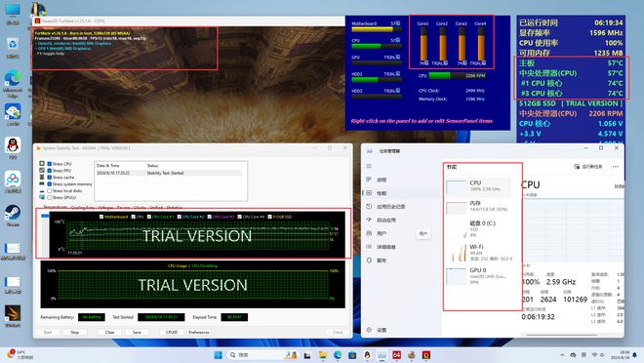Open the Steam desktop icon
644x363 pixels.
(13, 216)
